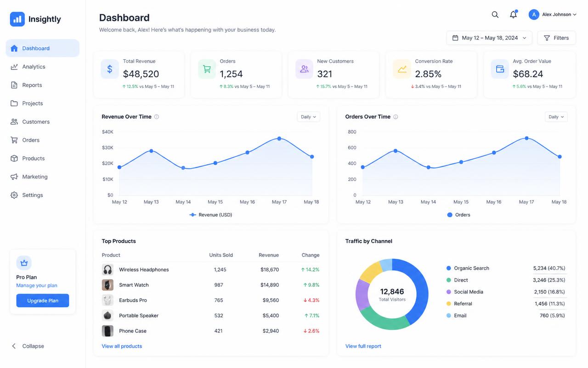Click the Filters button
The image size is (588, 368).
556,38
